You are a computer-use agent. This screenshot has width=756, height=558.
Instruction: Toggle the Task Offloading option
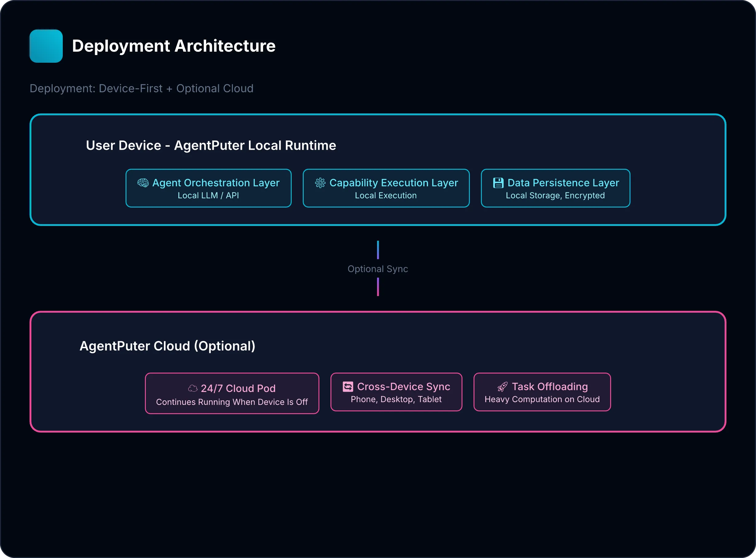542,392
